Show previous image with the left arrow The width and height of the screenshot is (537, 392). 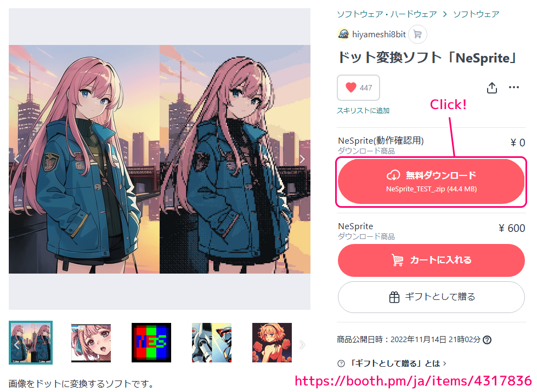(x=17, y=159)
